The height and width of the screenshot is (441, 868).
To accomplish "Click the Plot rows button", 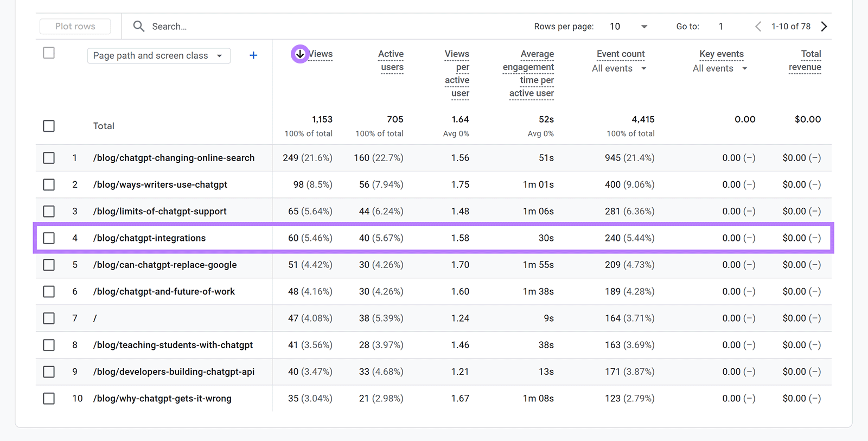I will click(75, 27).
